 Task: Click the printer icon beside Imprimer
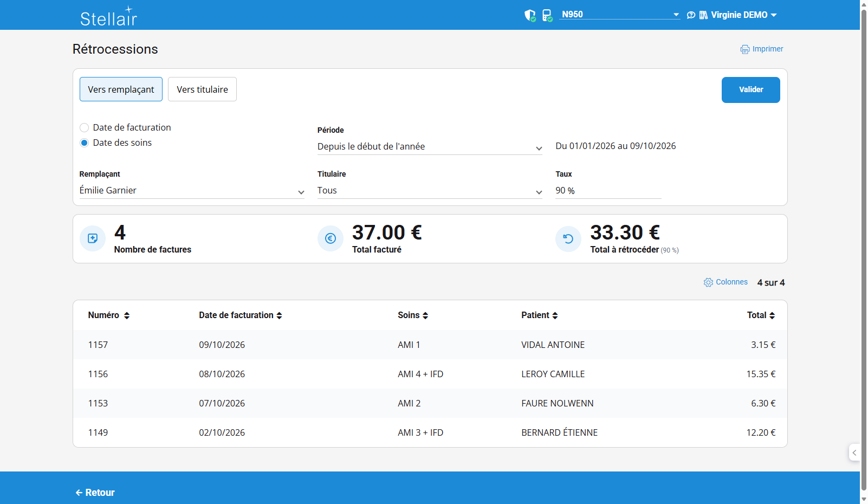coord(745,49)
